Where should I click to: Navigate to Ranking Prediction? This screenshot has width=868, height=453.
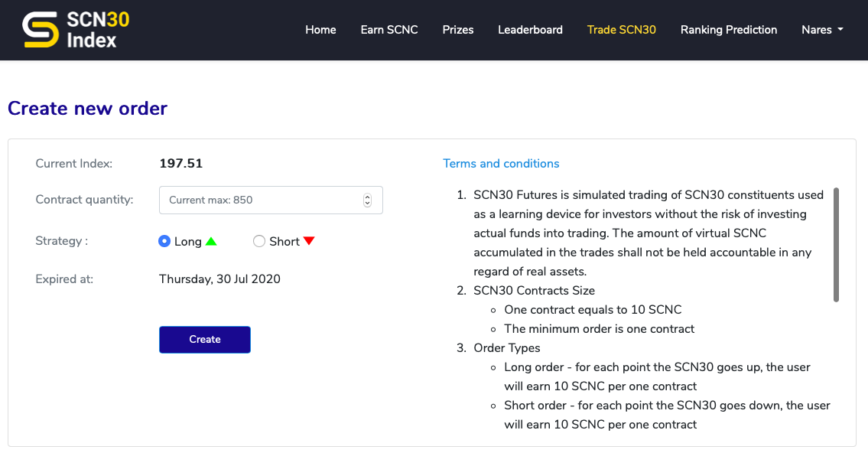pos(728,30)
